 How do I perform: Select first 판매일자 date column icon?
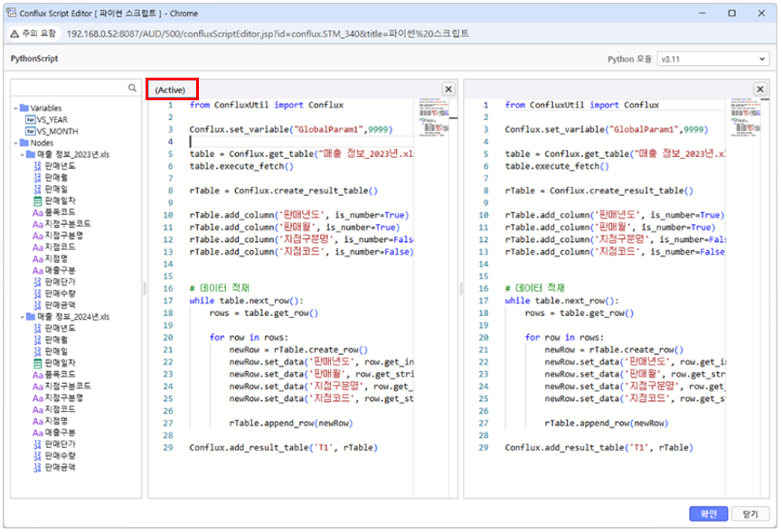pos(37,201)
